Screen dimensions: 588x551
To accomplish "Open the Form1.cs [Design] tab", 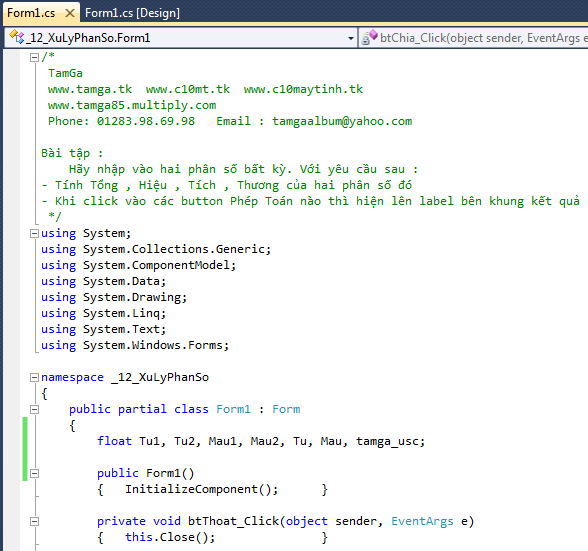I will click(132, 13).
